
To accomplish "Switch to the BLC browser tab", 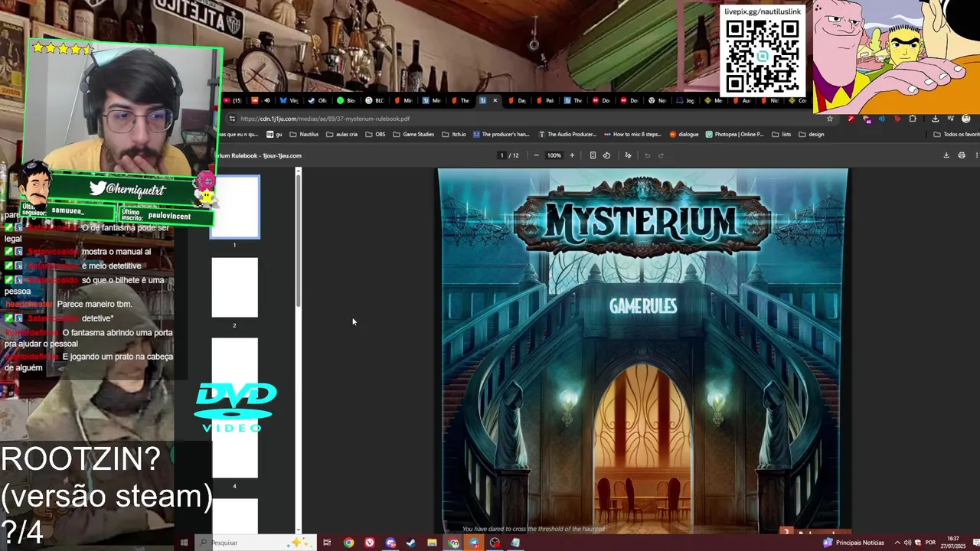I will 375,100.
